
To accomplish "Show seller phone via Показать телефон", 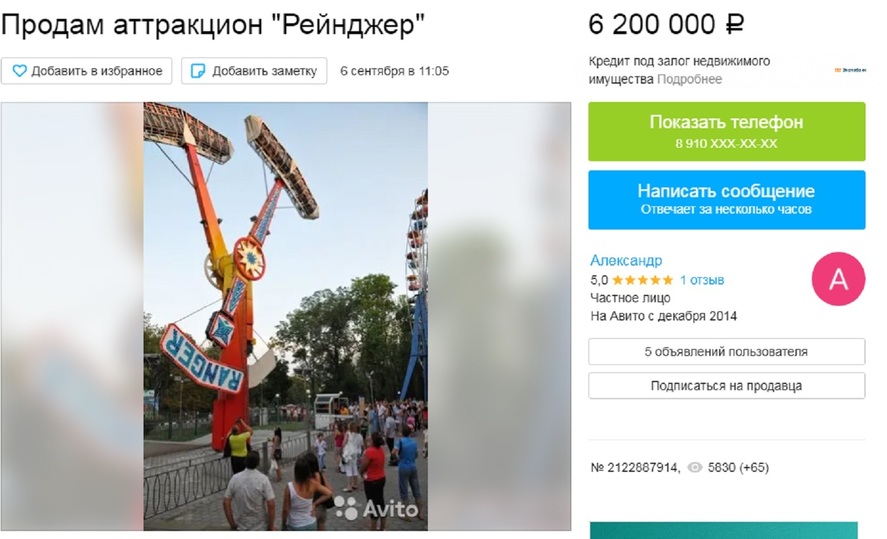I will click(726, 131).
